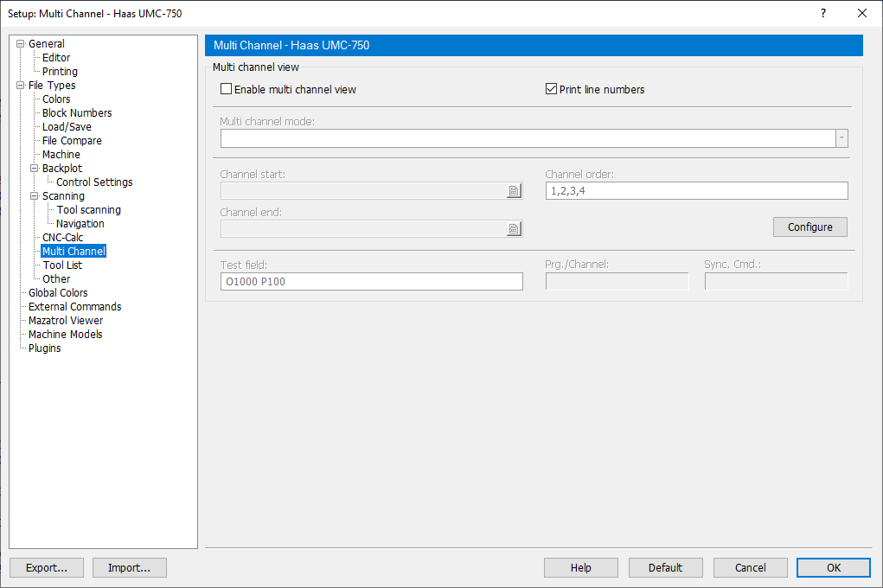Screen dimensions: 883x588
Task: Open Multi channel mode dropdown
Action: (841, 138)
